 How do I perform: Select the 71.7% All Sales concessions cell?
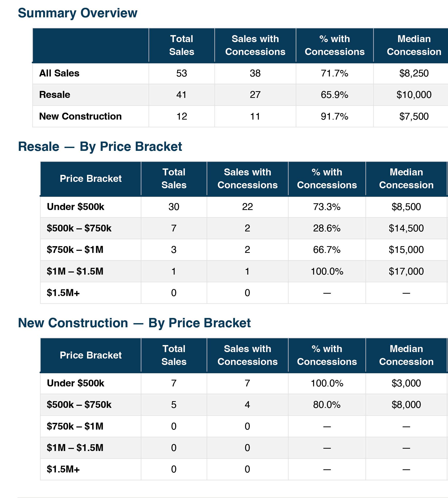(334, 73)
